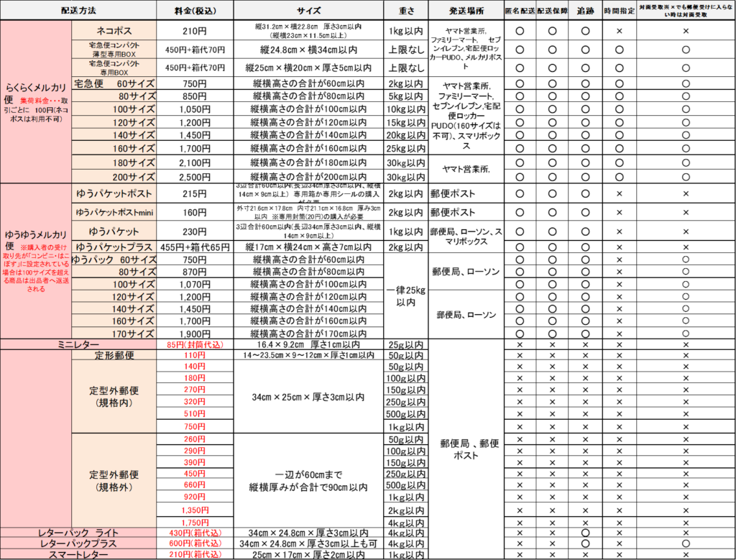Select the 発送場所 header cell

pyautogui.click(x=466, y=11)
